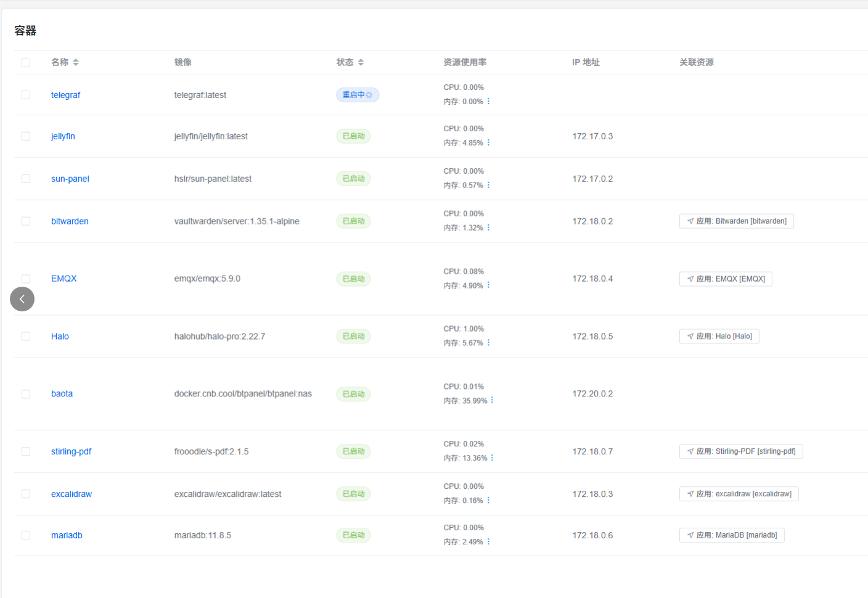The width and height of the screenshot is (868, 598).
Task: Open the jellyfin container link
Action: tap(63, 136)
